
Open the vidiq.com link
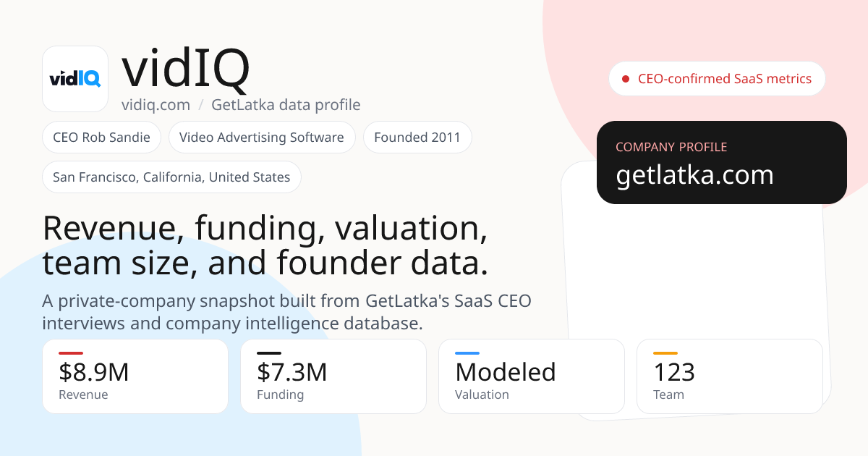156,105
